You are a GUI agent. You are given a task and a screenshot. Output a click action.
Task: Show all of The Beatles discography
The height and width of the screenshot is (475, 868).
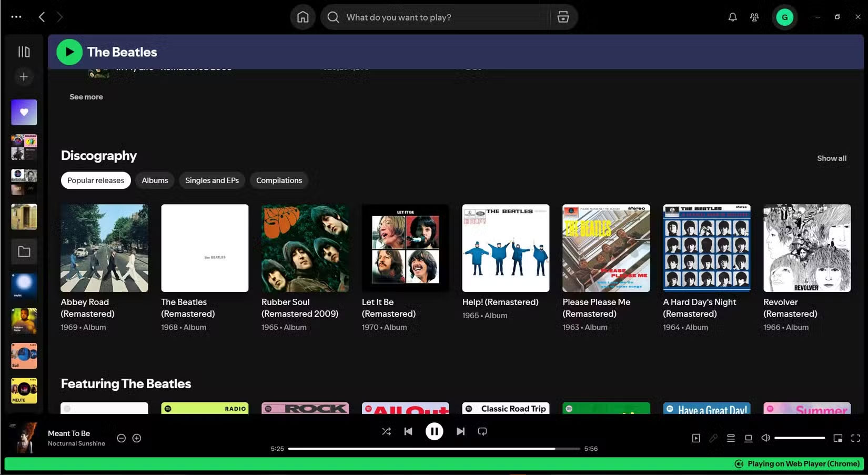[832, 158]
